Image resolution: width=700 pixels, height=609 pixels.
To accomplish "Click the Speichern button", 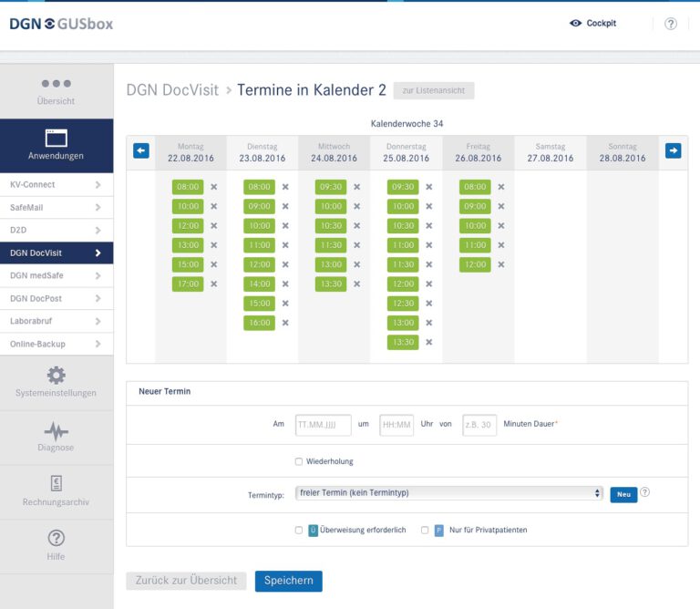I will click(288, 581).
